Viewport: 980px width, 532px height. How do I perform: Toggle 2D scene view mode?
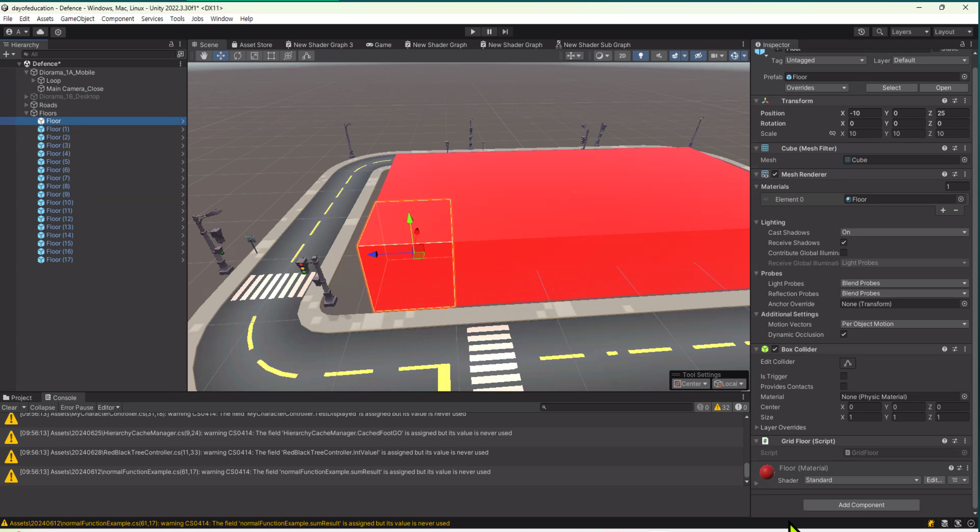622,56
